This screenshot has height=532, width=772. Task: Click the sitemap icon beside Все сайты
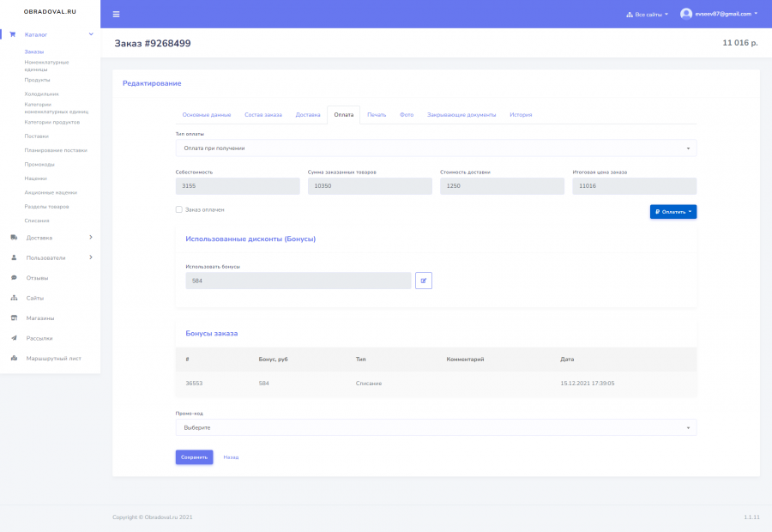[x=630, y=15]
